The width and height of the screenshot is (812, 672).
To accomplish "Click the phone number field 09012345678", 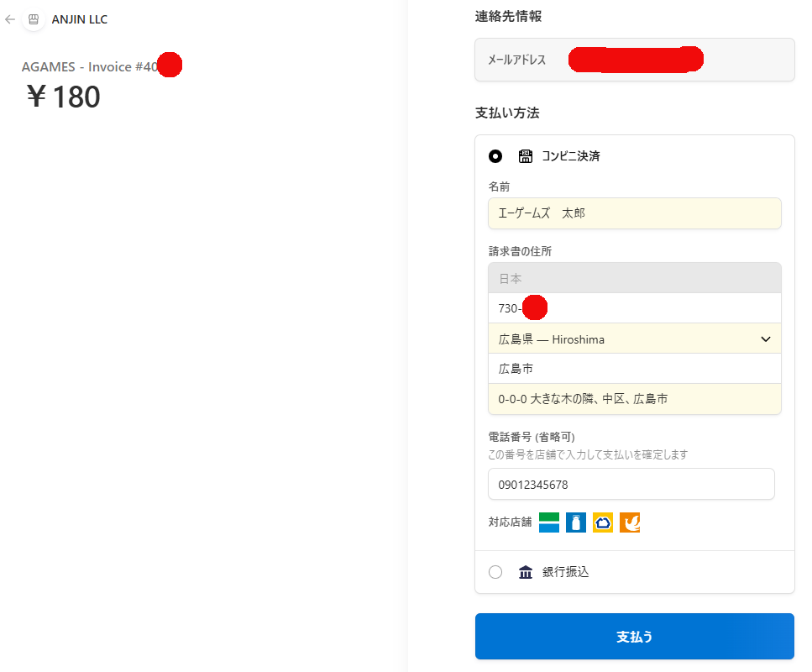I will [631, 485].
